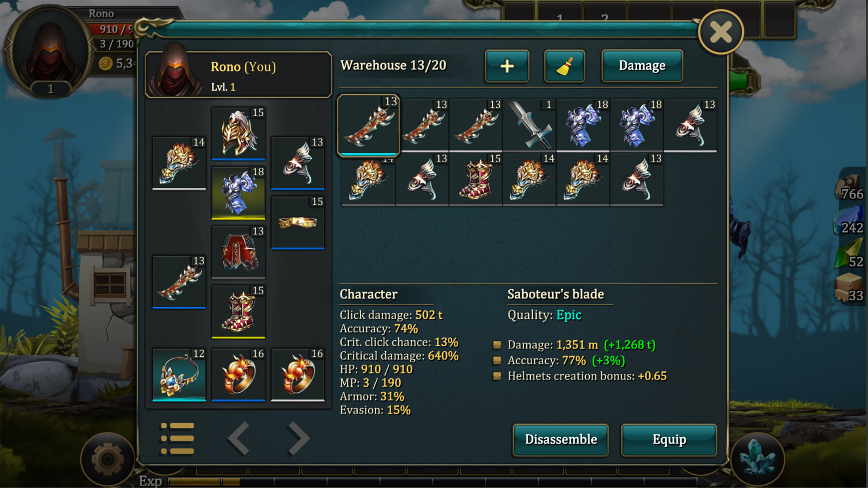The width and height of the screenshot is (868, 488).
Task: Select equipped golden helmet level 15
Action: coord(238,134)
